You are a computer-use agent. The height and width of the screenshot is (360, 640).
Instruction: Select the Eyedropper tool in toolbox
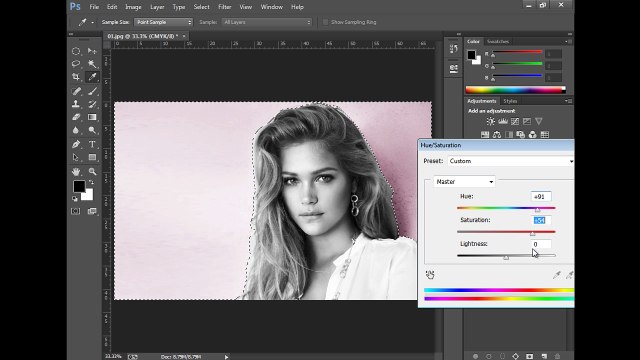(x=92, y=77)
